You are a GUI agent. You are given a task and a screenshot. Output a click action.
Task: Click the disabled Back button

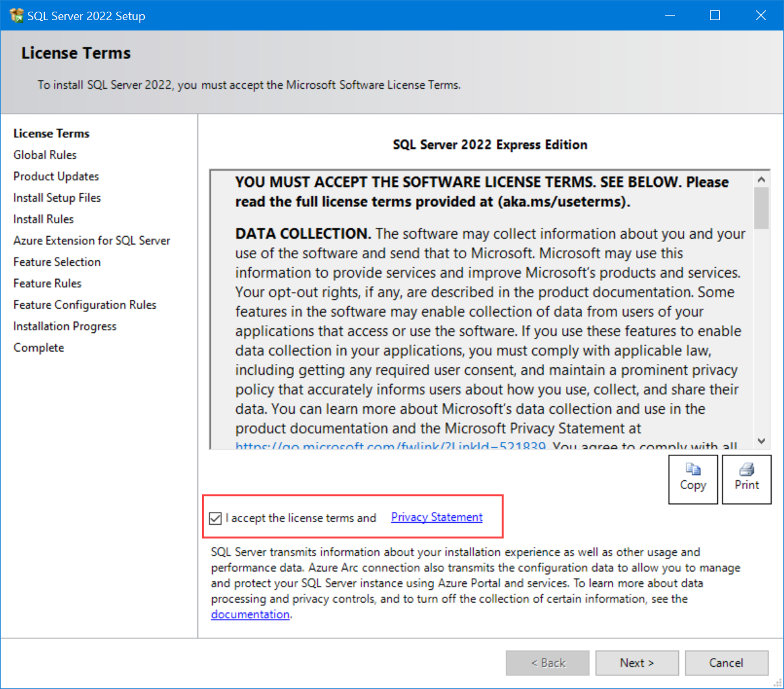(548, 662)
